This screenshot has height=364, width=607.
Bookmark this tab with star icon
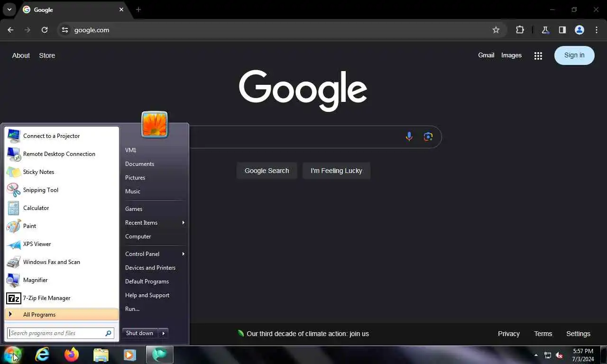pyautogui.click(x=496, y=30)
